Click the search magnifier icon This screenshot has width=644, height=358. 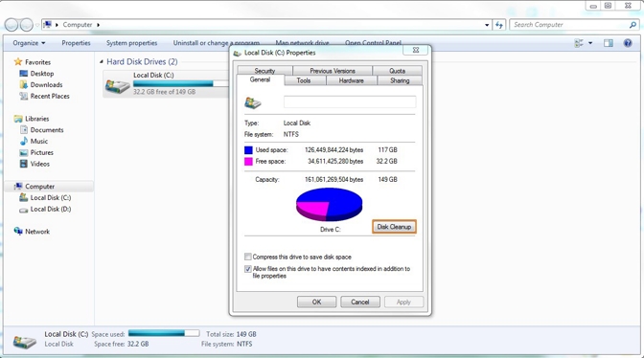[632, 25]
